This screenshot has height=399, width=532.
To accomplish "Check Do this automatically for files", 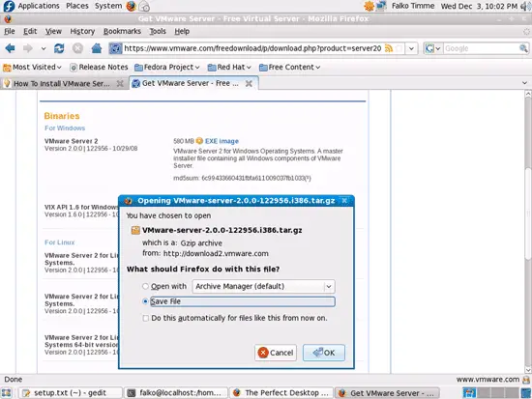I will tap(145, 318).
